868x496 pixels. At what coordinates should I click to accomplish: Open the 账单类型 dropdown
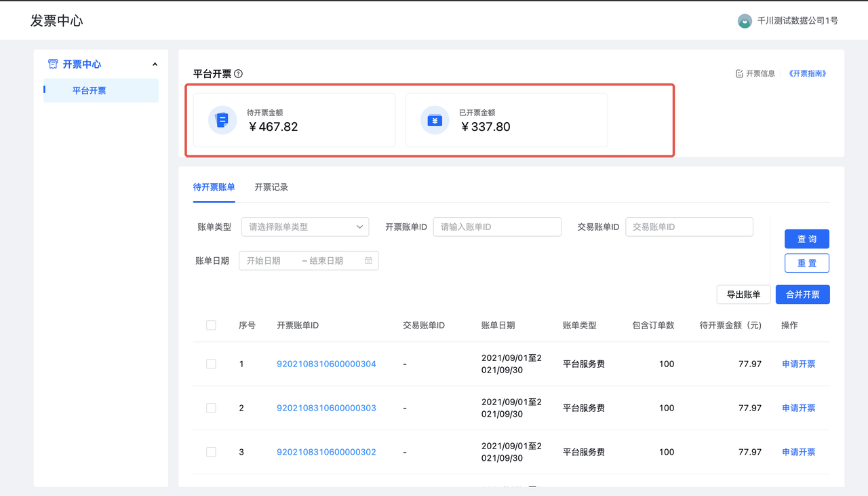(305, 227)
